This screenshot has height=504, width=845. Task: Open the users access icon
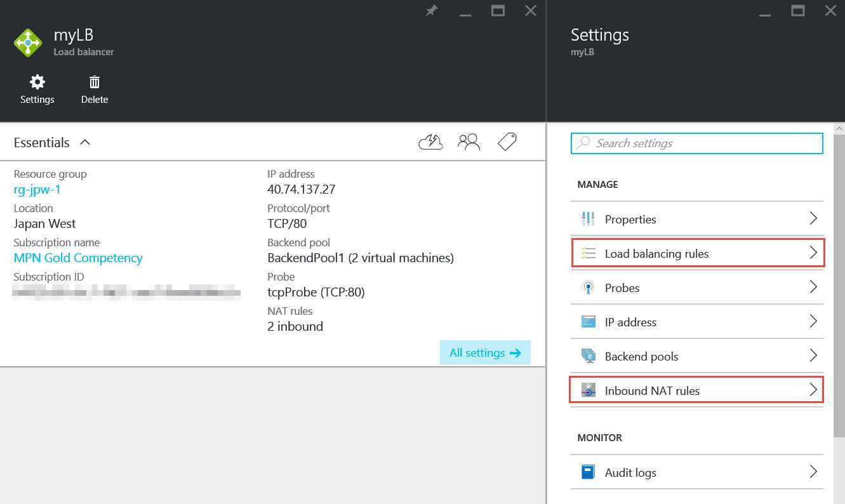[x=469, y=142]
